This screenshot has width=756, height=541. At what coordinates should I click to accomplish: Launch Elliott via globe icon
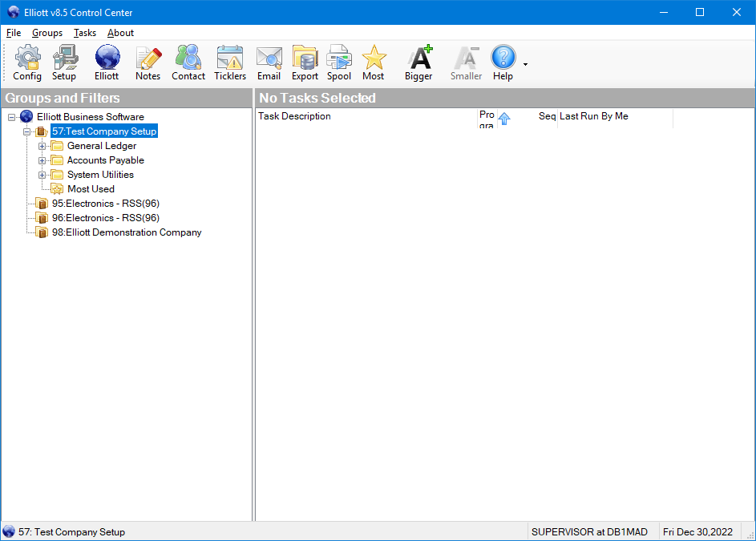(107, 63)
